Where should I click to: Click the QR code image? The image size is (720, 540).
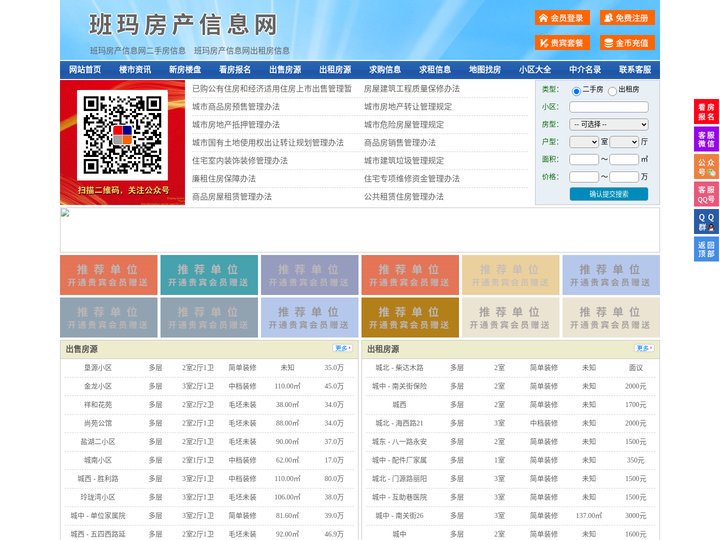point(122,135)
